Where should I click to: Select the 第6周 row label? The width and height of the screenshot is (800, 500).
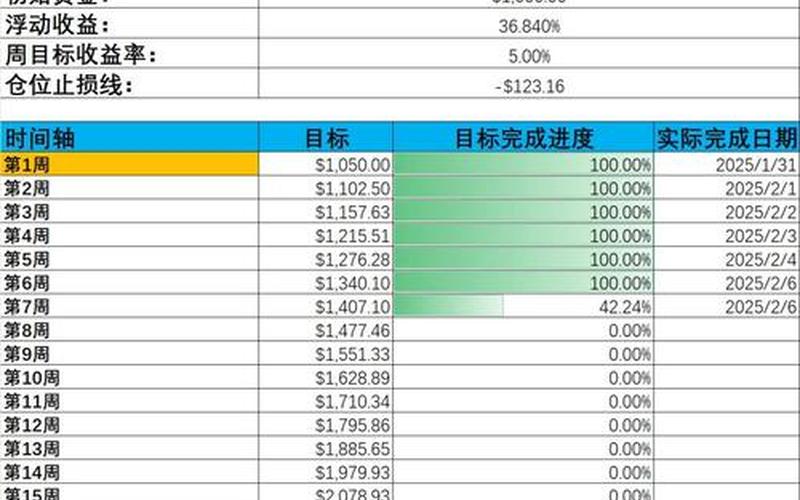click(130, 282)
